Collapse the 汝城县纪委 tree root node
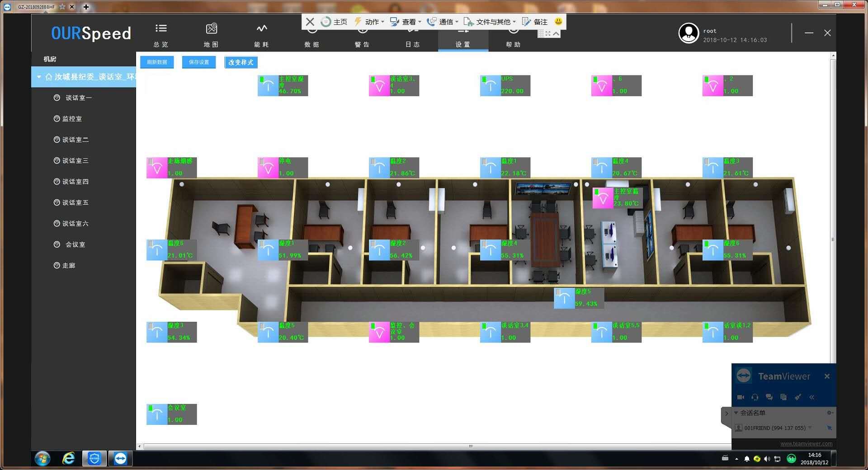The image size is (868, 470). pos(39,77)
